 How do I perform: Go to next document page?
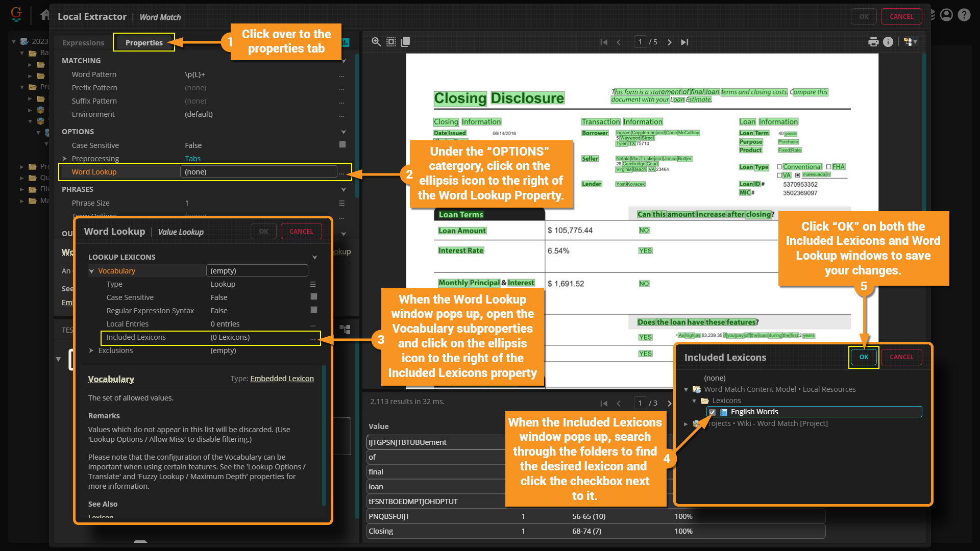point(670,42)
